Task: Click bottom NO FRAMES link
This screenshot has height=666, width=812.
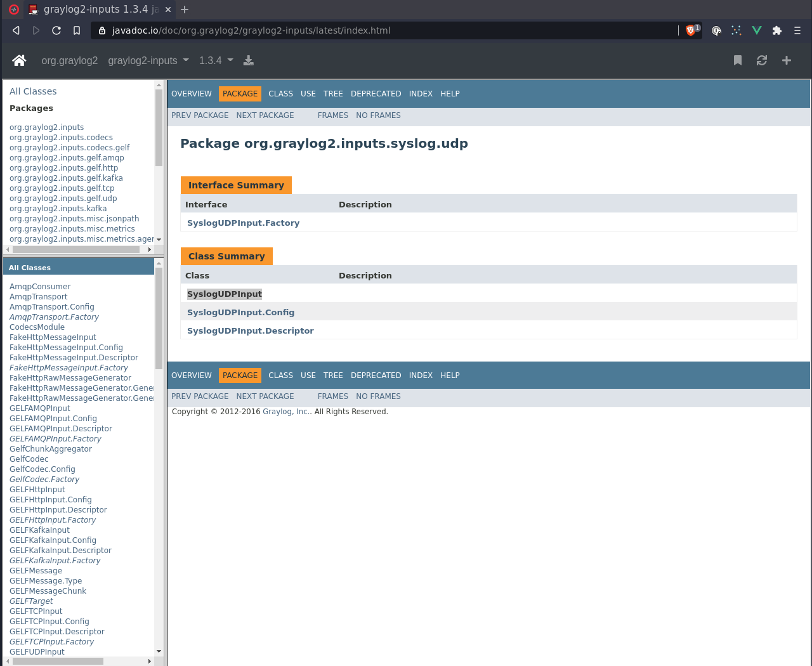Action: tap(378, 396)
